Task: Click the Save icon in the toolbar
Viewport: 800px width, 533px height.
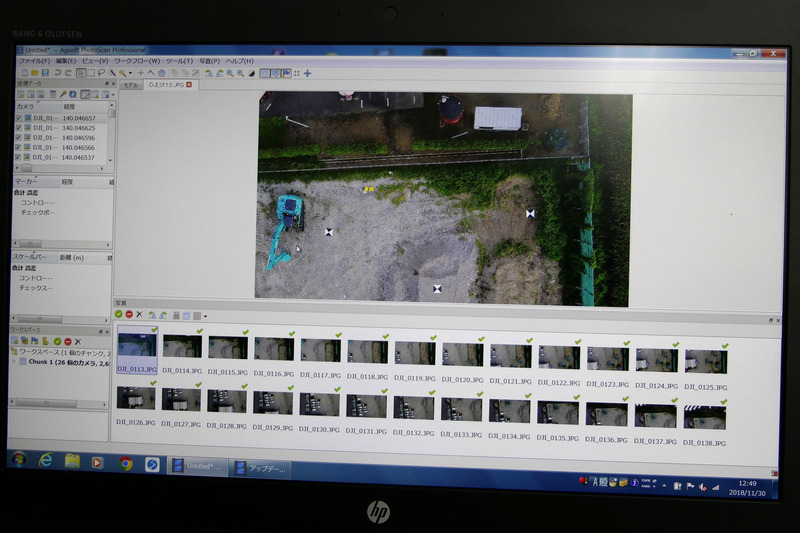Action: 44,73
